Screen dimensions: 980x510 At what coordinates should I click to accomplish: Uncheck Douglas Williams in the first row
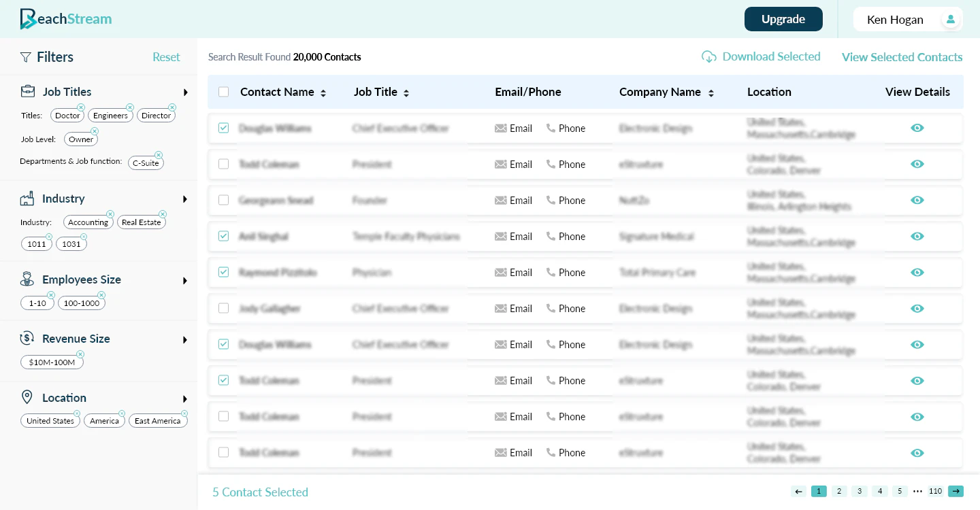click(x=224, y=128)
